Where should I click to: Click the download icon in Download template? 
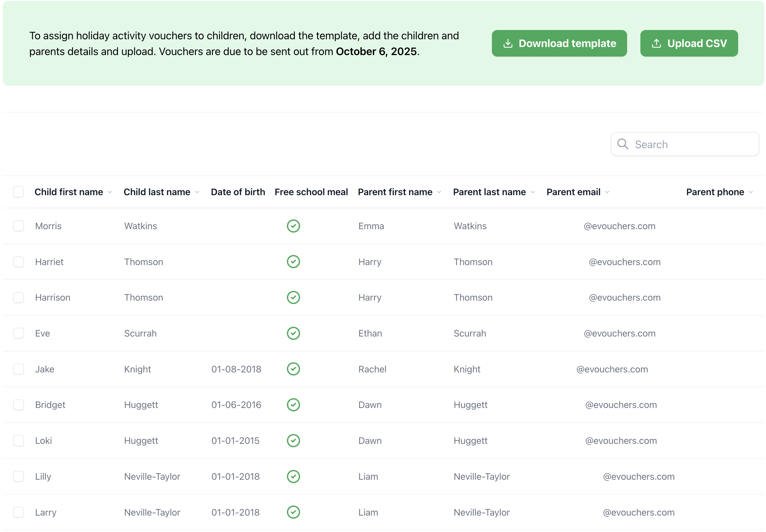[507, 43]
